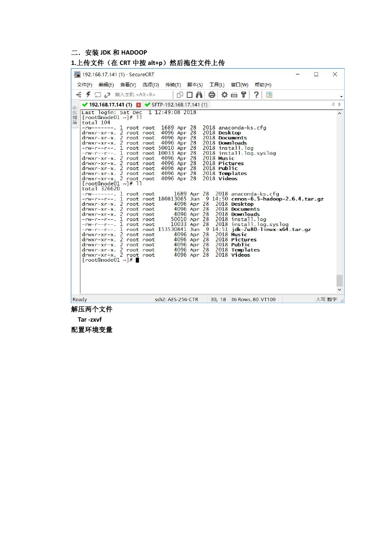The height and width of the screenshot is (554, 392).
Task: Open the 编辑(E) menu
Action: (106, 85)
